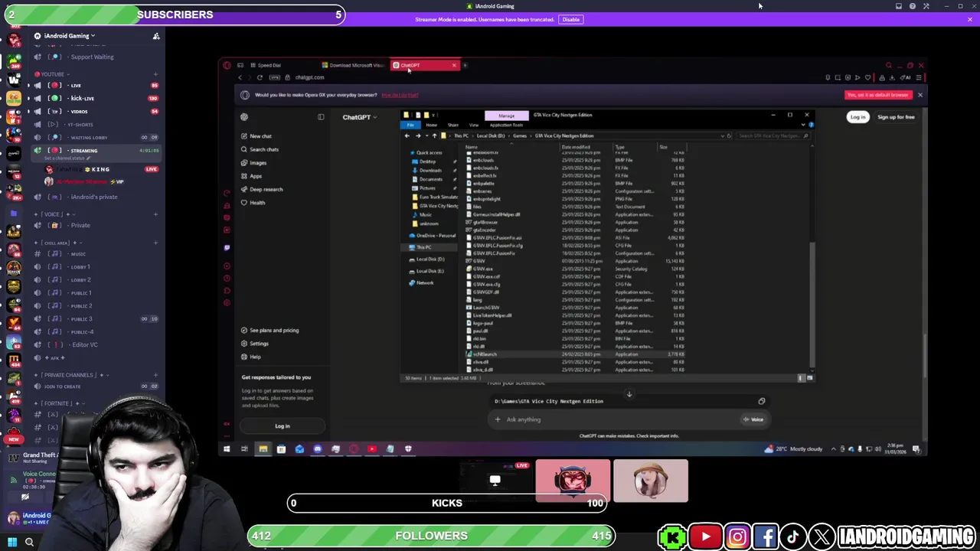980x551 pixels.
Task: Click the invite members icon beside server name
Action: point(156,36)
